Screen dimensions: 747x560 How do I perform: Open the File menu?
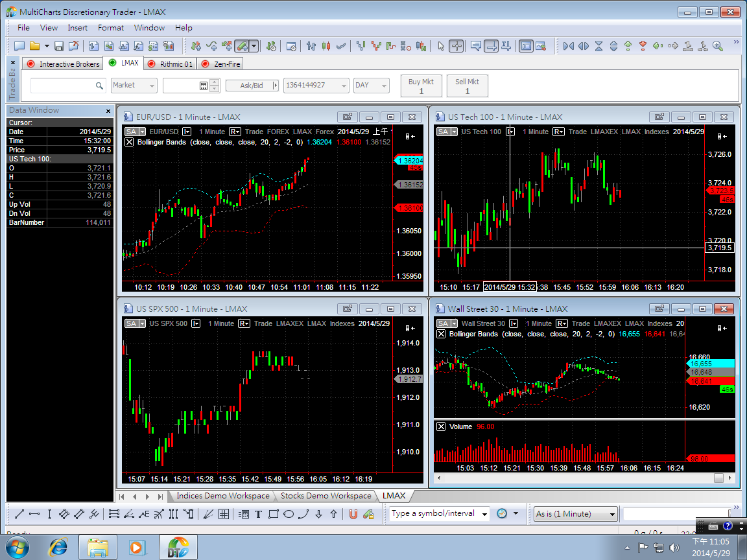(x=23, y=28)
